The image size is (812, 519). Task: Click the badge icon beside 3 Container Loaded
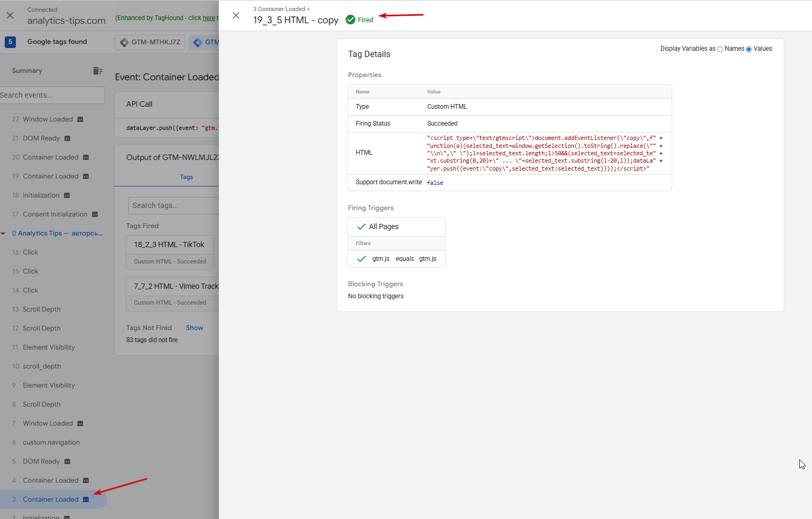86,499
